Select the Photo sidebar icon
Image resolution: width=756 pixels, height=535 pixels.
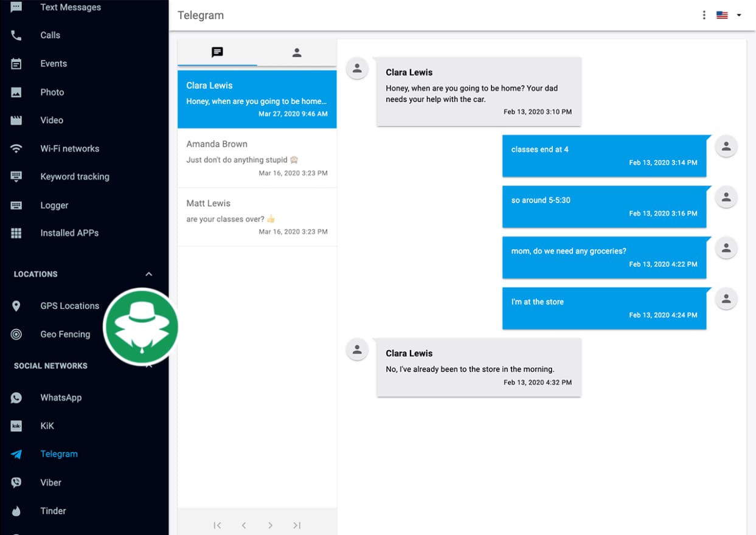pyautogui.click(x=16, y=92)
